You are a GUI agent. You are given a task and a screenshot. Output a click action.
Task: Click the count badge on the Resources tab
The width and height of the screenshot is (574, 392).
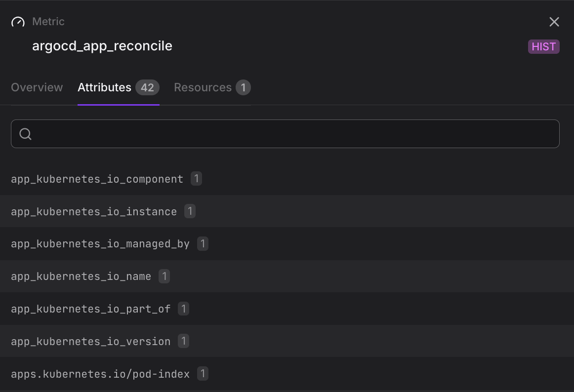(x=243, y=87)
